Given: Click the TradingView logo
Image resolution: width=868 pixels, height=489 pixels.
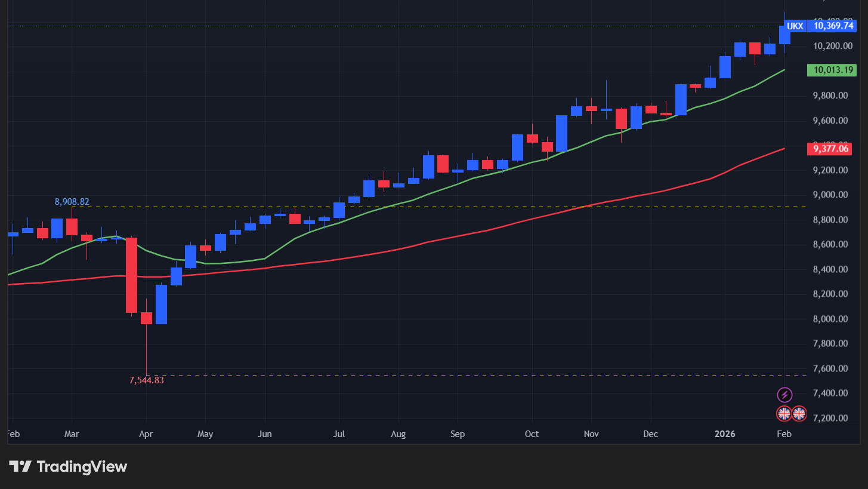Looking at the screenshot, I should [68, 466].
